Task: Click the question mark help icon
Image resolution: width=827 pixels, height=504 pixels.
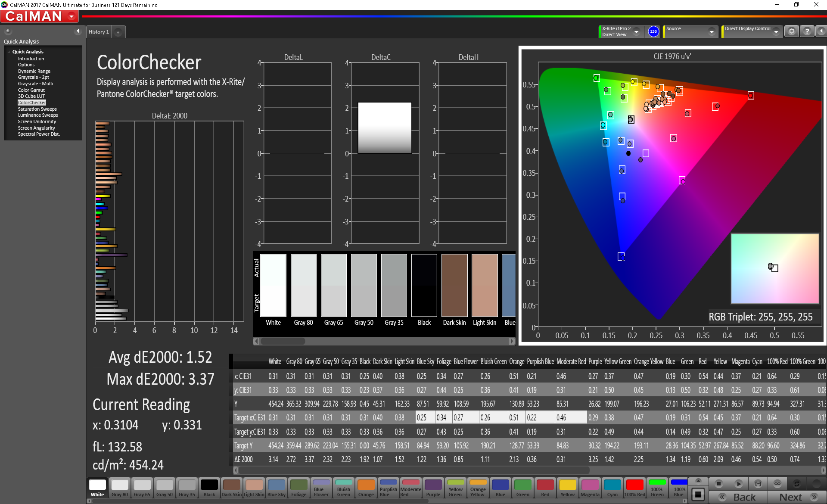Action: pyautogui.click(x=807, y=31)
